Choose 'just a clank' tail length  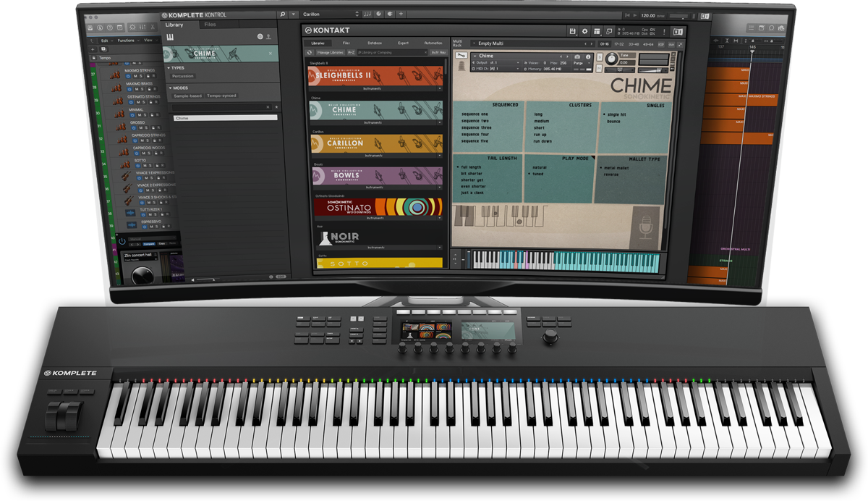tap(474, 193)
